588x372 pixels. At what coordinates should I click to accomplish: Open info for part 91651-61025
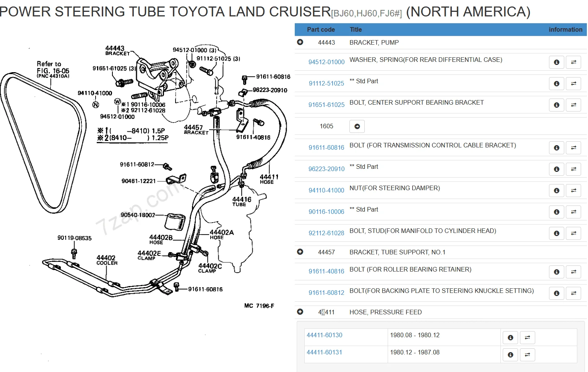click(x=557, y=105)
